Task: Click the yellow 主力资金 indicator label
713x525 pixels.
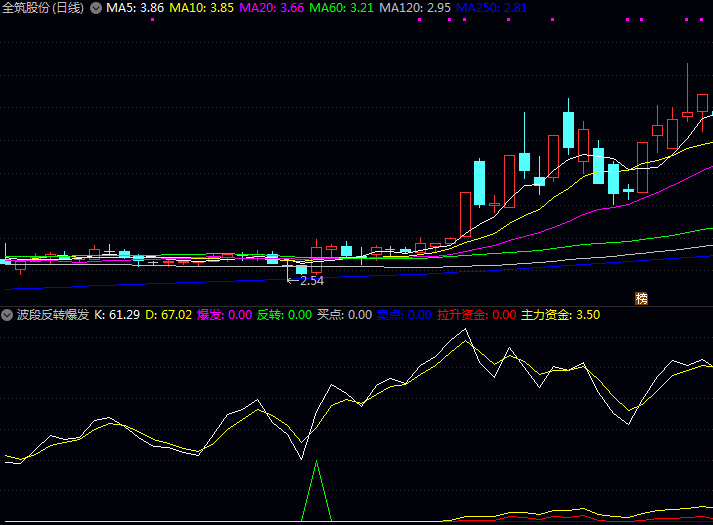Action: (x=561, y=315)
